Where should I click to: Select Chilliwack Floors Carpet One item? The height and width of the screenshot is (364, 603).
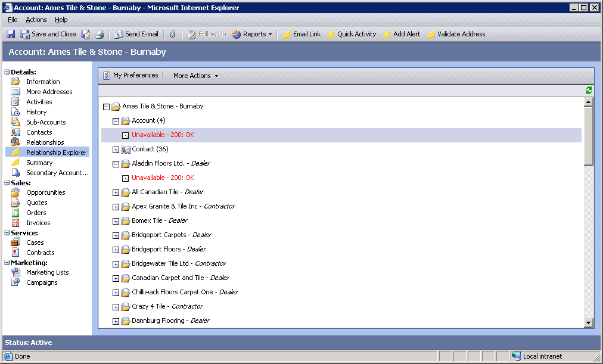pos(185,292)
